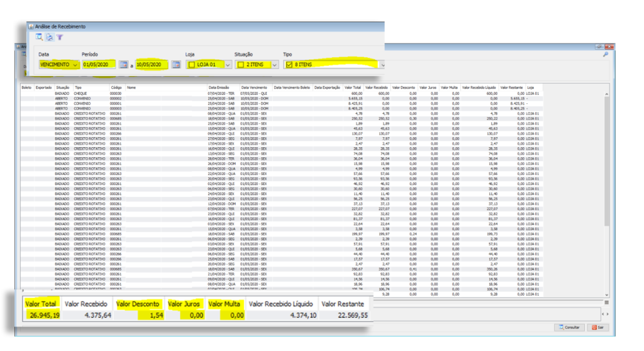Click the Sair button
This screenshot has width=644, height=351.
point(597,327)
